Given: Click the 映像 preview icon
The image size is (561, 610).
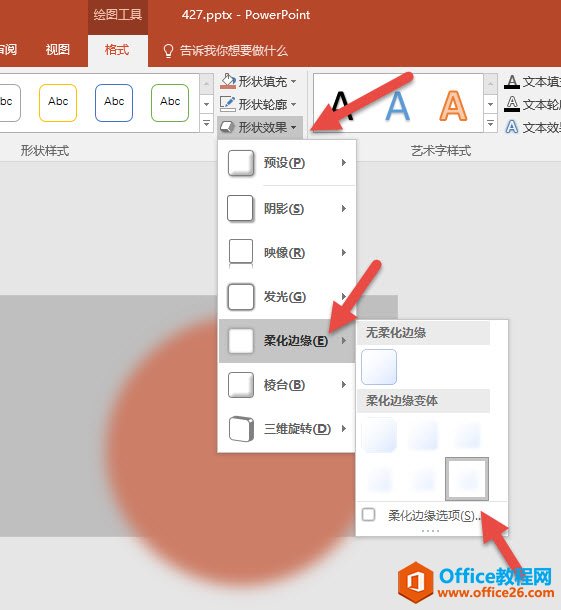Looking at the screenshot, I should coord(241,253).
